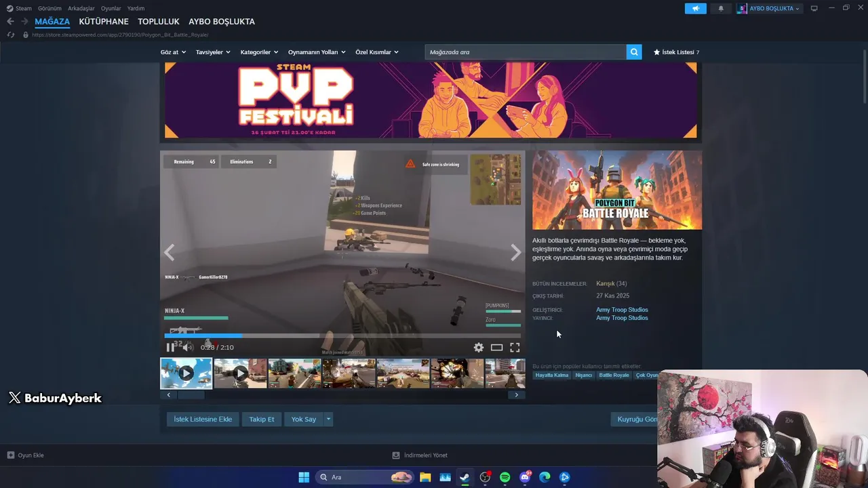Open the Polygon Bit Battle Royale capsule image
Screen dimensions: 868x488
tap(617, 190)
